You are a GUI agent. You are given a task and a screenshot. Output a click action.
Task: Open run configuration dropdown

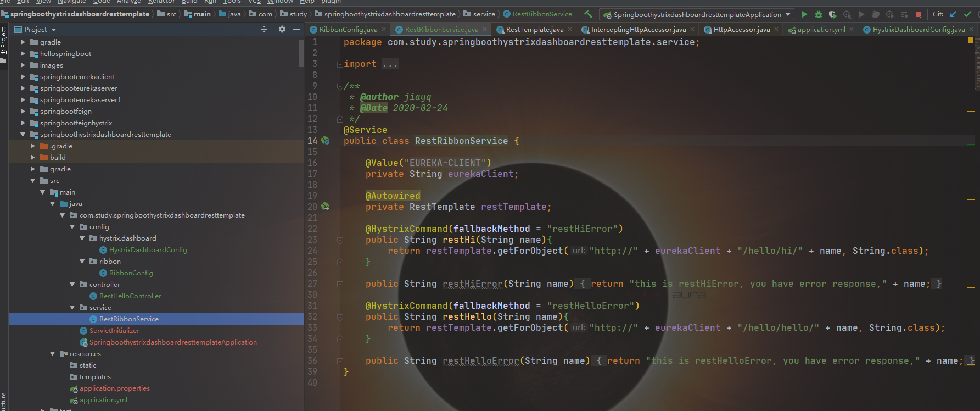point(788,14)
